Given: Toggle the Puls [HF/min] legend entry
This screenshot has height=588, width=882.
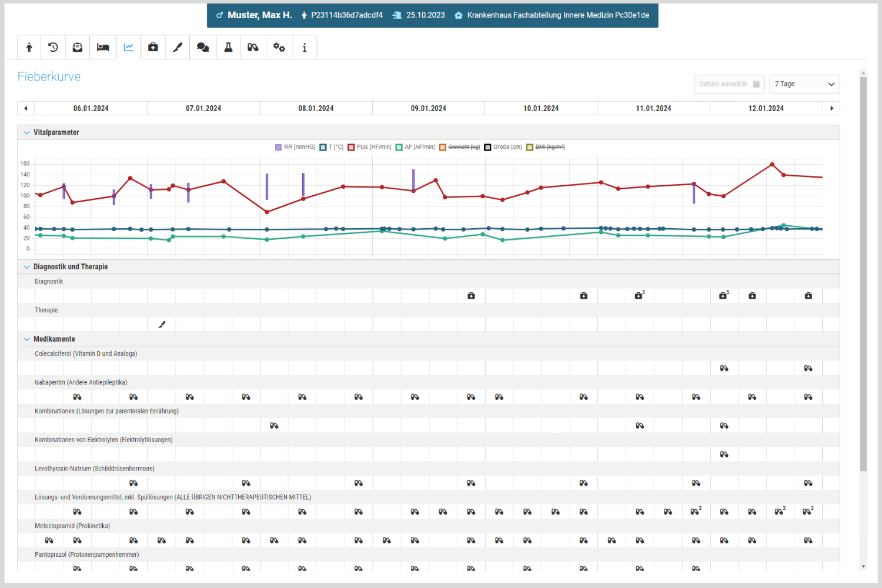Looking at the screenshot, I should (x=369, y=147).
